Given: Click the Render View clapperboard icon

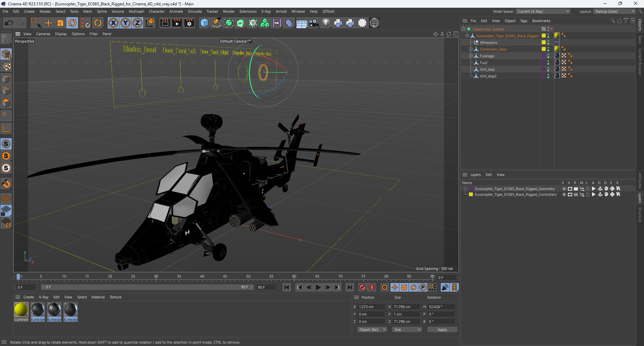Looking at the screenshot, I should point(165,23).
